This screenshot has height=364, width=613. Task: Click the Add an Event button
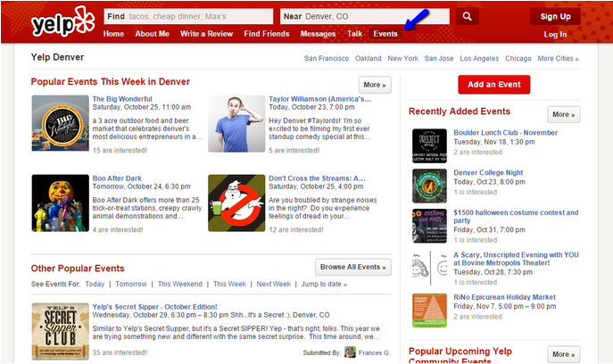494,85
